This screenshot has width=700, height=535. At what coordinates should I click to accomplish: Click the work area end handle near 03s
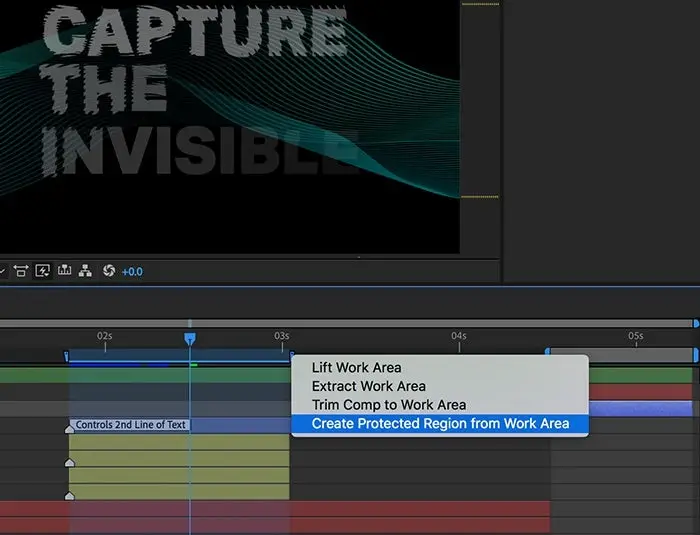pyautogui.click(x=291, y=355)
